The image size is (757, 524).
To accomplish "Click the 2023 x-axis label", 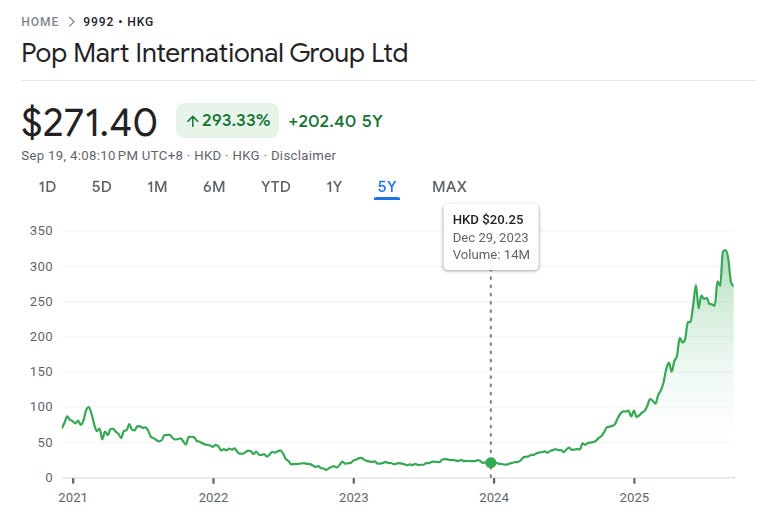I will pyautogui.click(x=353, y=497).
